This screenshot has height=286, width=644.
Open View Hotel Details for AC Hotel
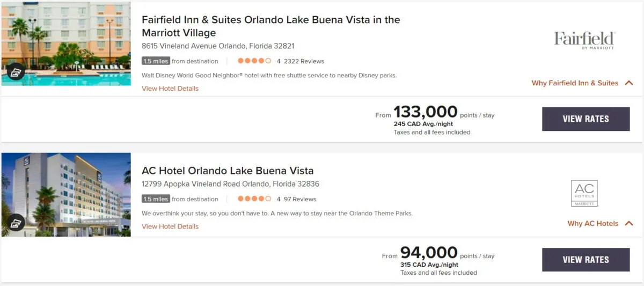170,226
